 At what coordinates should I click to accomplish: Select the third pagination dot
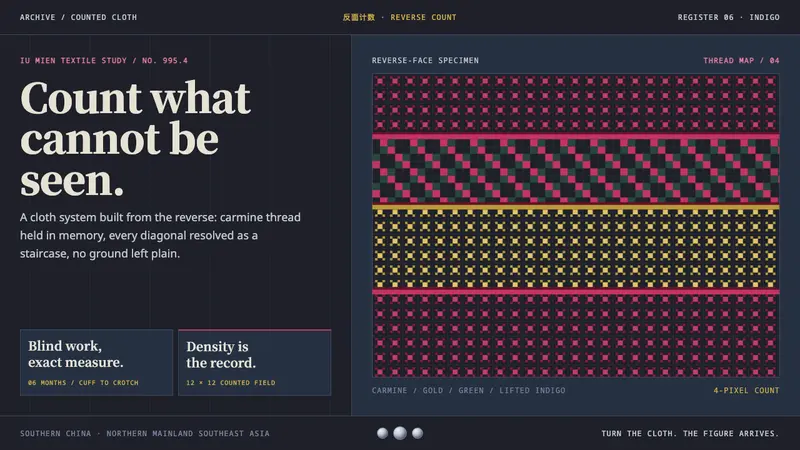pos(417,433)
